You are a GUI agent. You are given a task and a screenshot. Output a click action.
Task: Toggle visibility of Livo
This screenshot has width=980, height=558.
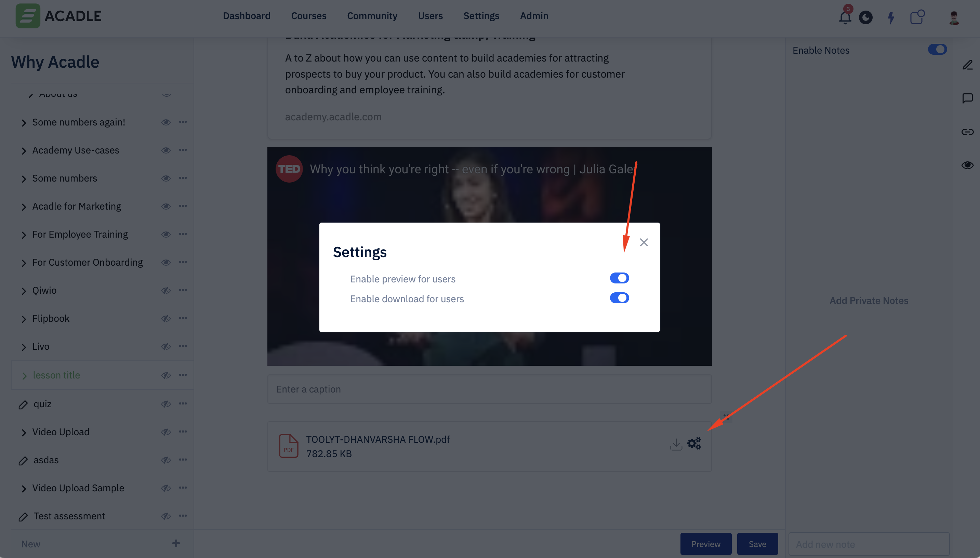(165, 346)
